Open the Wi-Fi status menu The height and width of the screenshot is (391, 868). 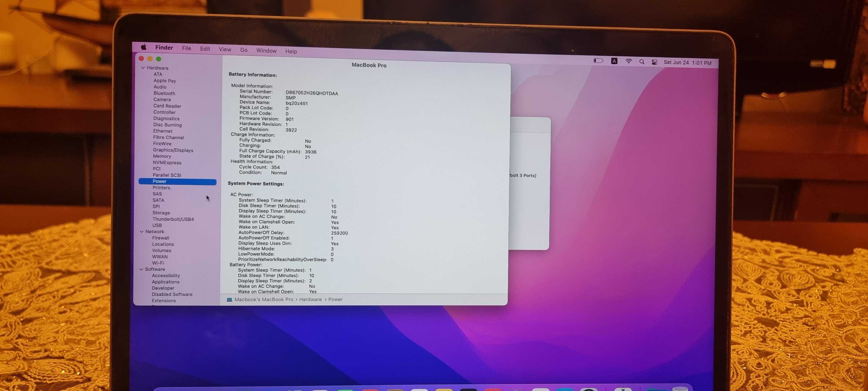(628, 61)
